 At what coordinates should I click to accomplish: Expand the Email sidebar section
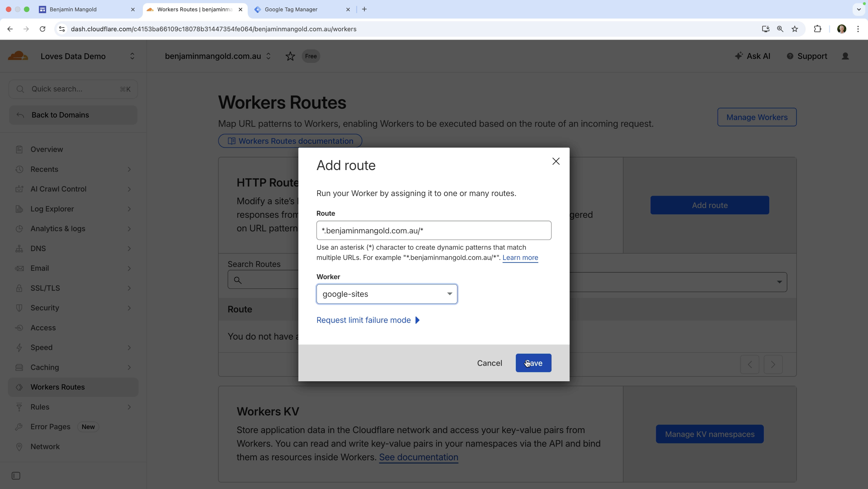129,268
